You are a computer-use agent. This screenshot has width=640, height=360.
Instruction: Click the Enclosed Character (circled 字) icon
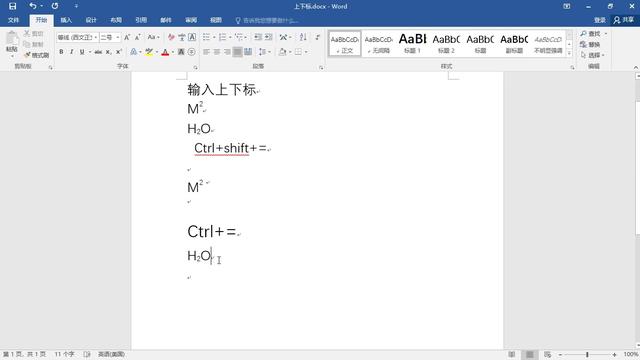(192, 52)
